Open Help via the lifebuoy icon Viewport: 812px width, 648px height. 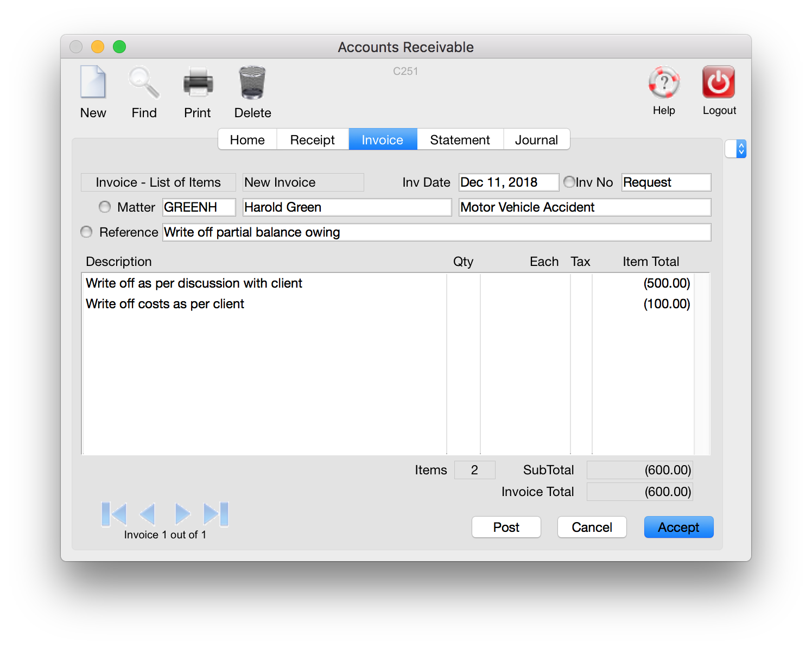click(x=664, y=82)
